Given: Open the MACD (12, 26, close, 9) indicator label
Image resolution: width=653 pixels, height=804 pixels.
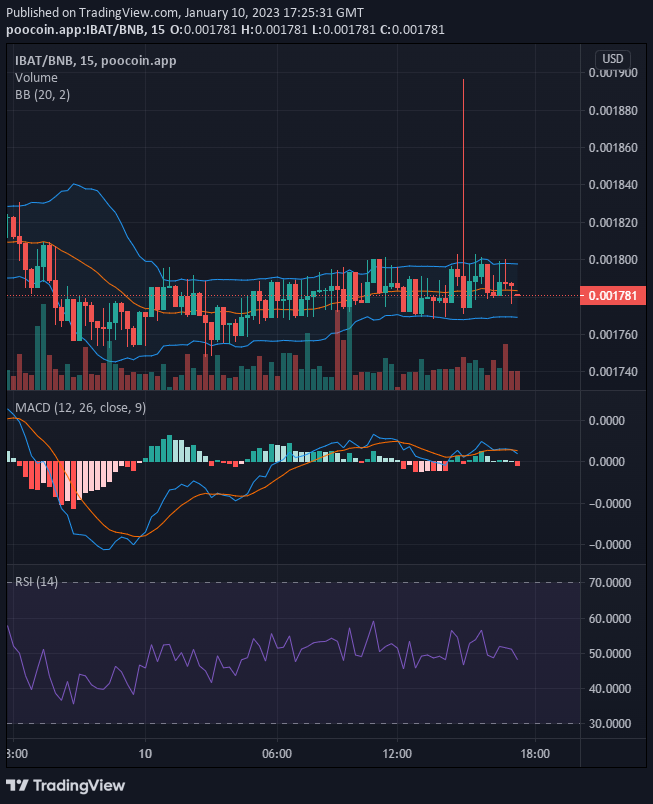Looking at the screenshot, I should pyautogui.click(x=80, y=408).
